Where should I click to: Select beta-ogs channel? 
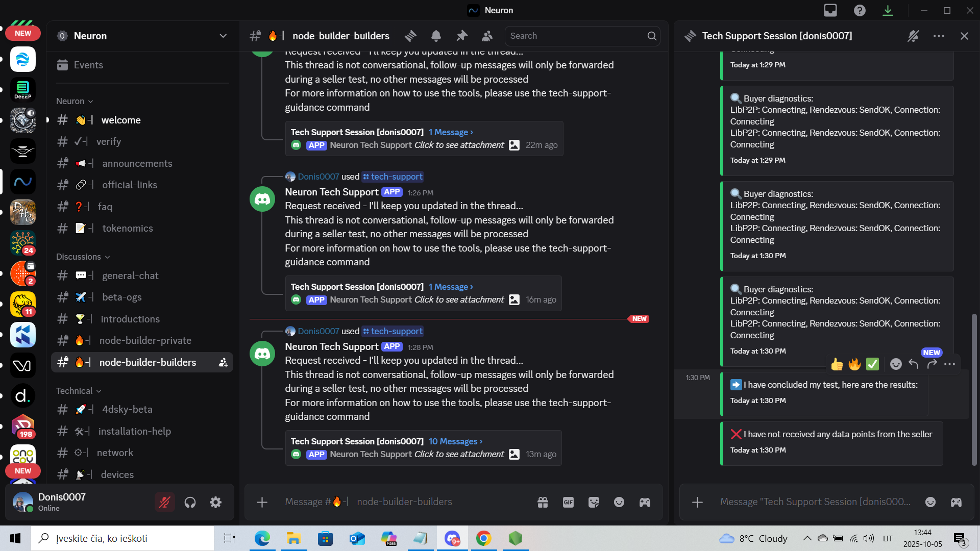coord(142,297)
